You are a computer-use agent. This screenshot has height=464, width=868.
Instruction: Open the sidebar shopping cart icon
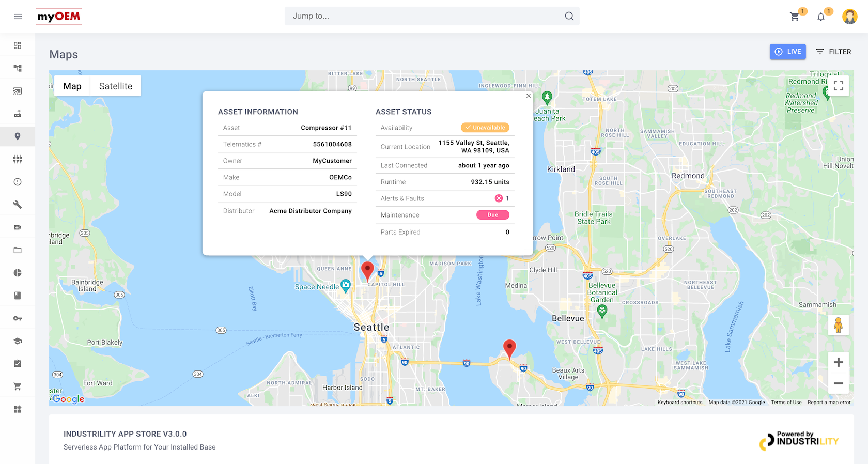(18, 386)
